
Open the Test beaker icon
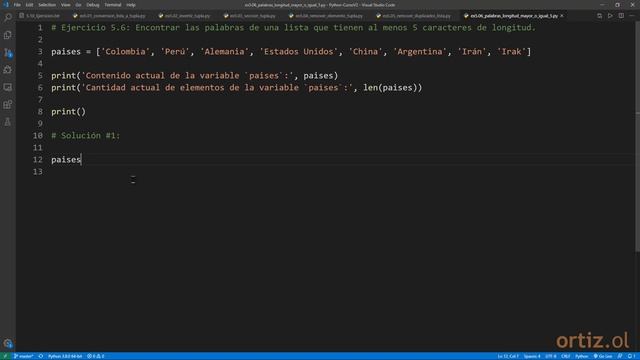pos(8,122)
